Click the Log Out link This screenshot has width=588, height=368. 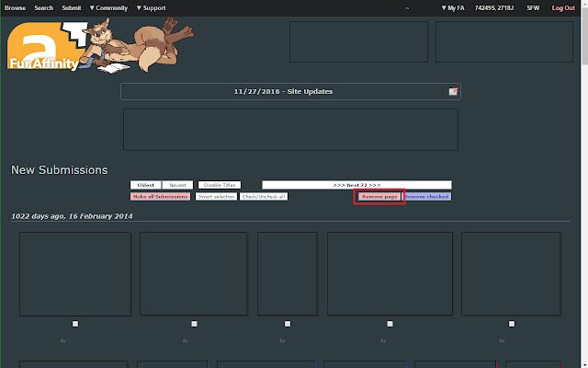[563, 8]
